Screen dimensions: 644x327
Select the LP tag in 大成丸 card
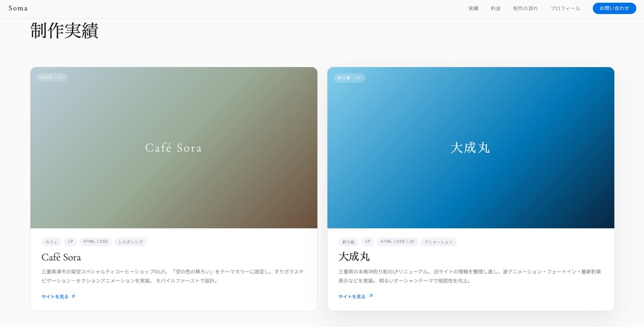click(367, 242)
